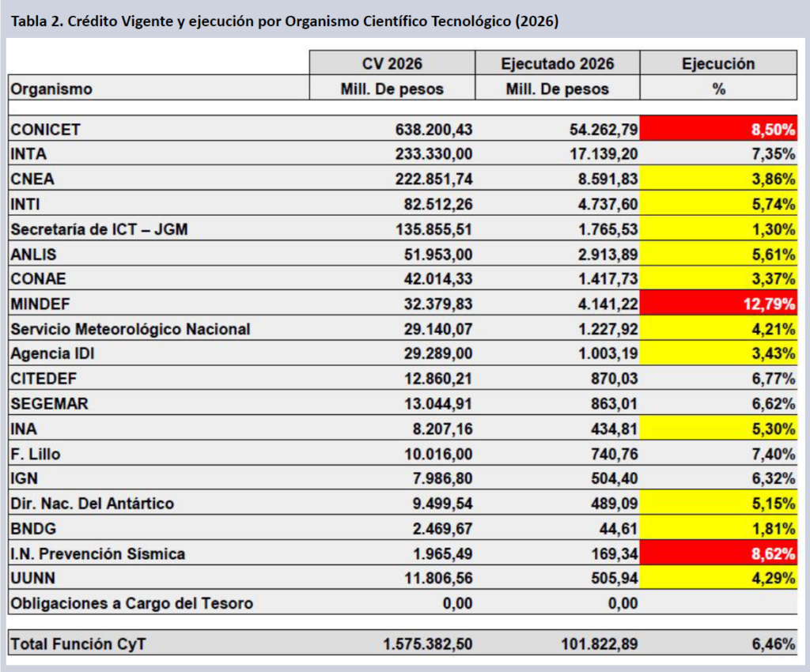Select the red 8,62% Prevención Sísmica cell
This screenshot has height=672, width=810.
[718, 553]
